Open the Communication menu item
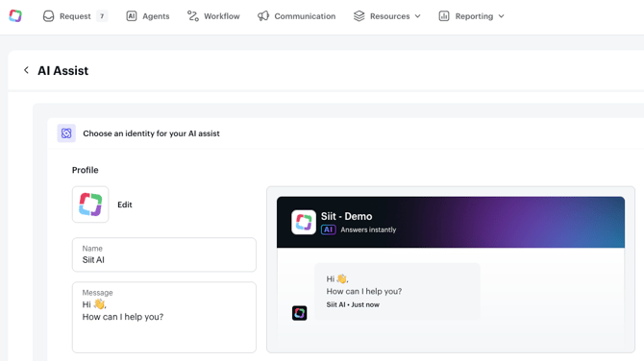 pyautogui.click(x=297, y=16)
